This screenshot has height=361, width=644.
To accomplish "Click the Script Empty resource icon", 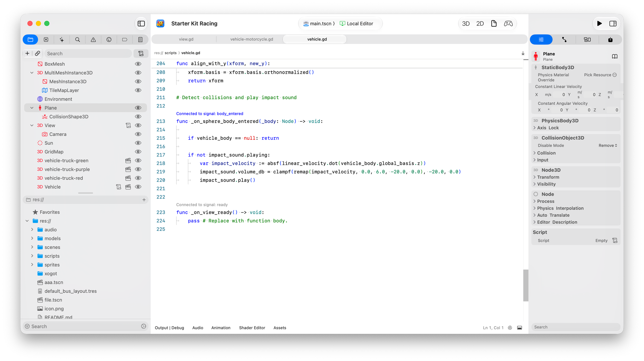I will click(x=615, y=241).
